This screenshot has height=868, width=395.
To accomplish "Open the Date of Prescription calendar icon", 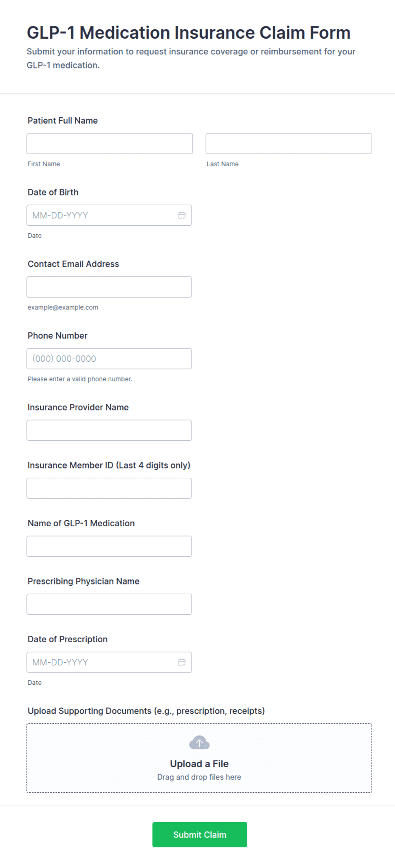I will click(182, 662).
